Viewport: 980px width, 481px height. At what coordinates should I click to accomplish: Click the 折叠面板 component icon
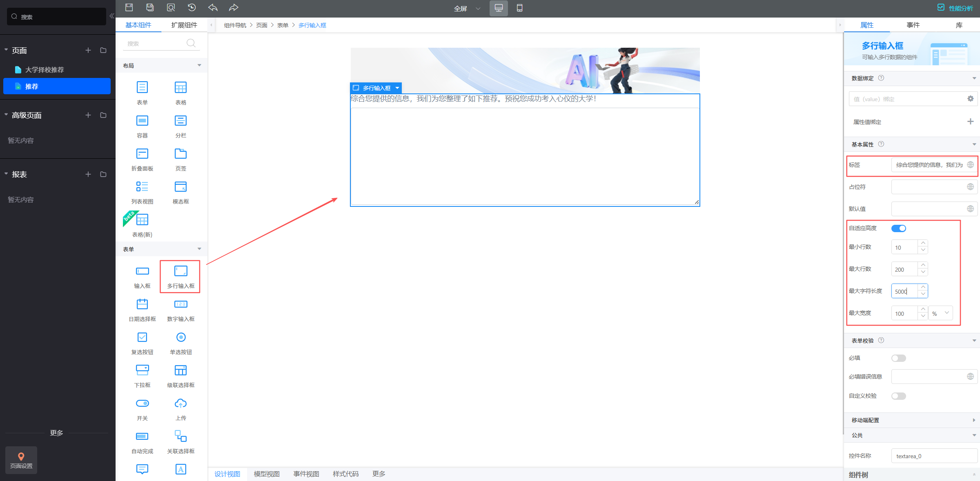142,154
